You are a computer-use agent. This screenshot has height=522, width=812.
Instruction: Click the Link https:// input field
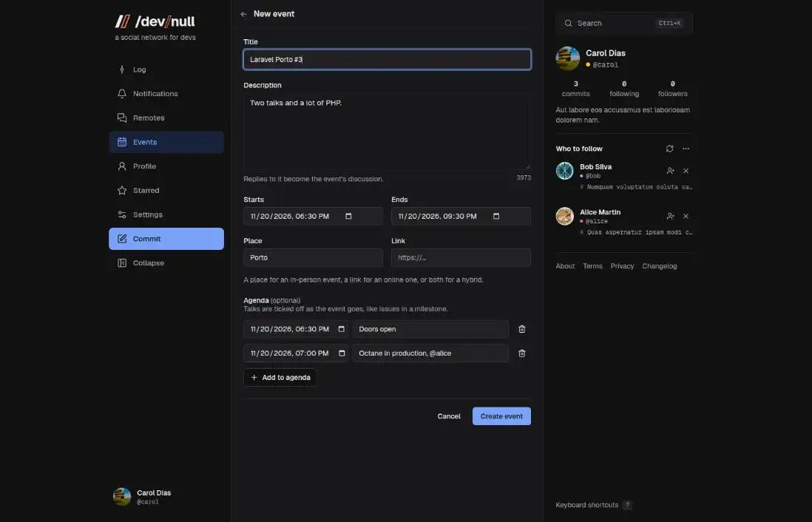click(461, 258)
